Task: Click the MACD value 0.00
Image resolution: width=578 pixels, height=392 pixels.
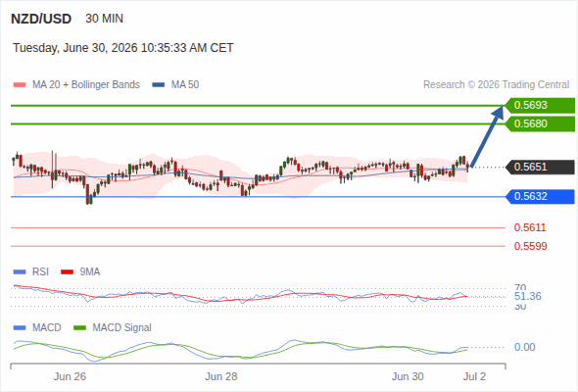Action: [524, 347]
